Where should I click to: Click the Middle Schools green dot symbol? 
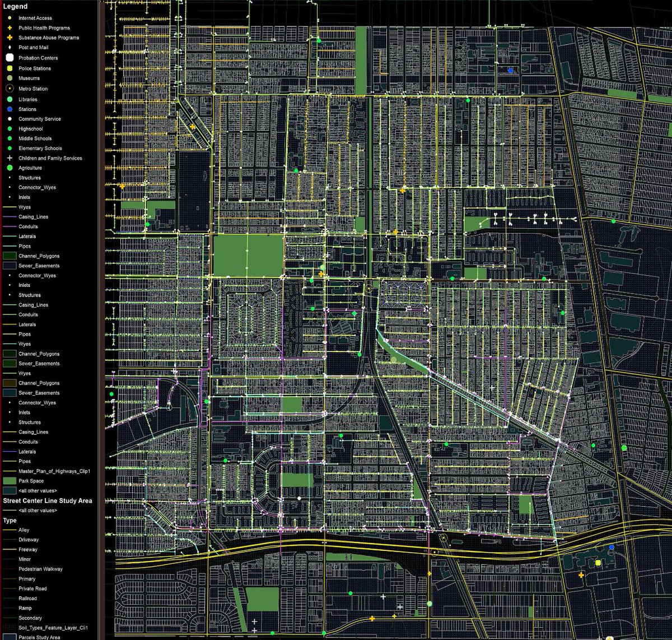pyautogui.click(x=10, y=138)
